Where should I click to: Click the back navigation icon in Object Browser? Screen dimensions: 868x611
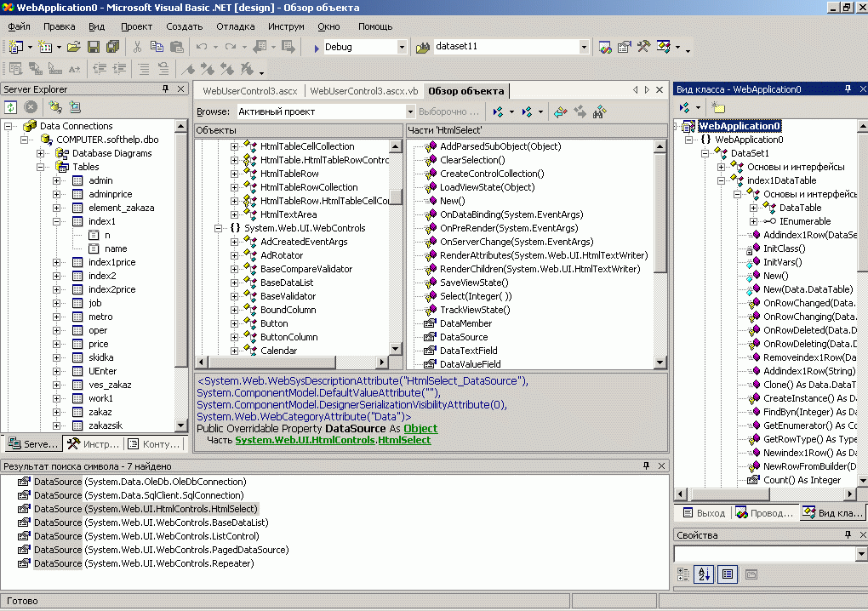[x=560, y=112]
